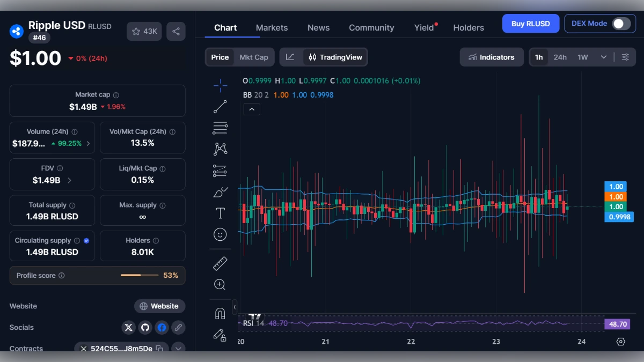Open the emoji sticker tool
This screenshot has width=644, height=362.
coord(220,234)
